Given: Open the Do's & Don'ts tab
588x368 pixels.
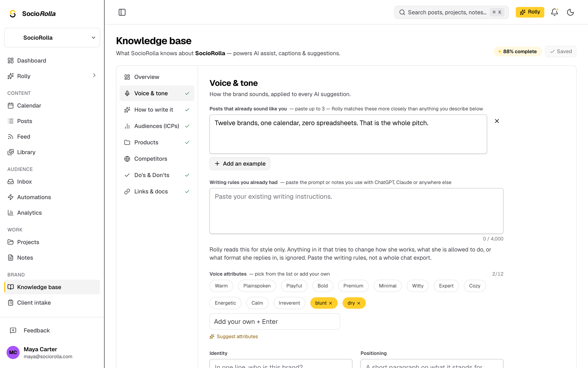Looking at the screenshot, I should pyautogui.click(x=157, y=175).
